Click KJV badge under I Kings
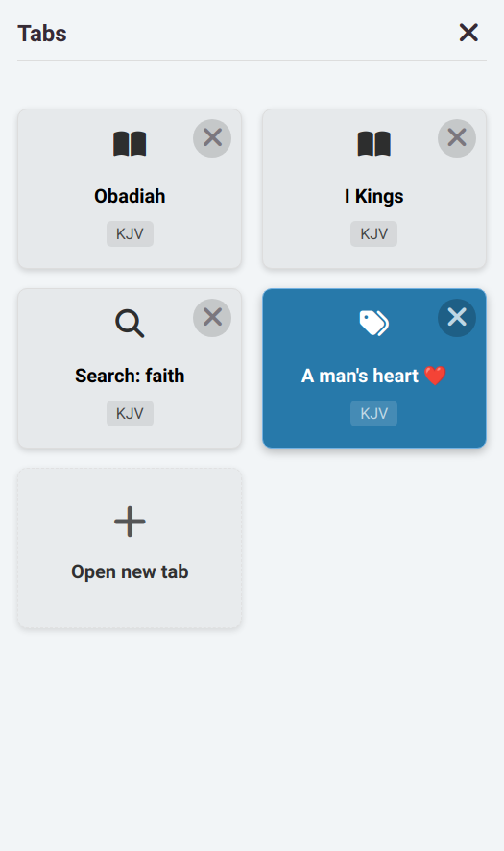Image resolution: width=504 pixels, height=851 pixels. tap(373, 234)
